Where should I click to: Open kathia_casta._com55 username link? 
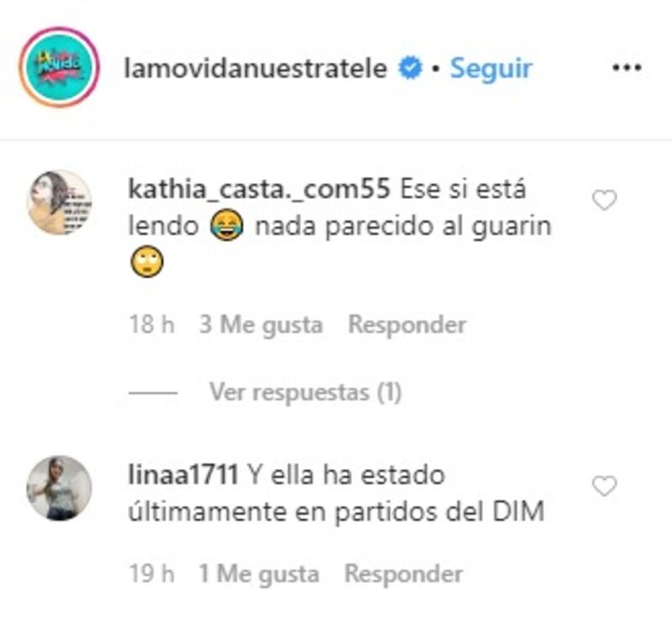click(259, 189)
